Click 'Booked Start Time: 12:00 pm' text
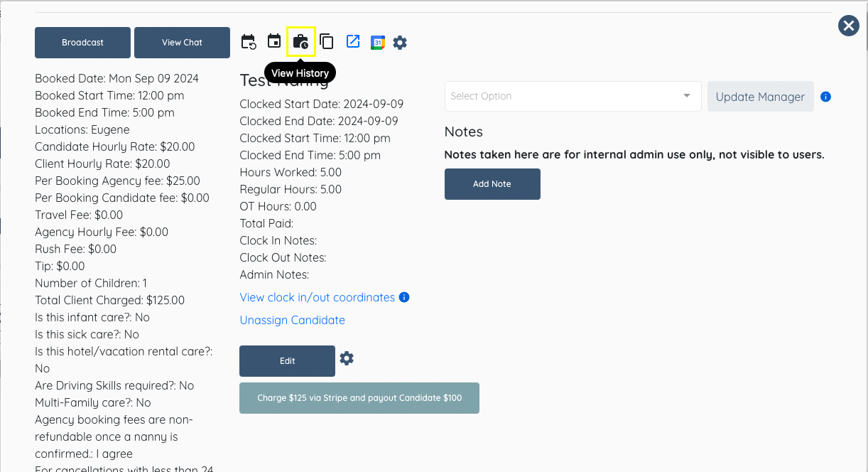Viewport: 868px width, 472px height. pos(109,95)
